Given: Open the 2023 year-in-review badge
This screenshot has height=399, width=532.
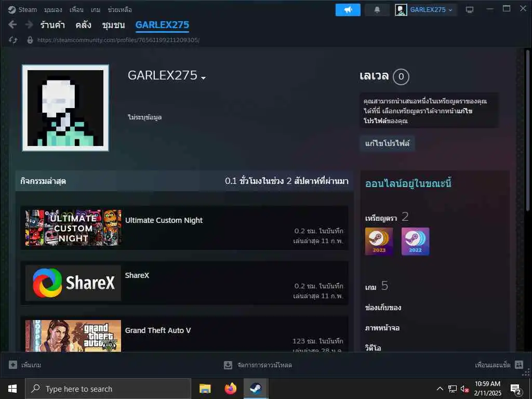Looking at the screenshot, I should coord(379,241).
